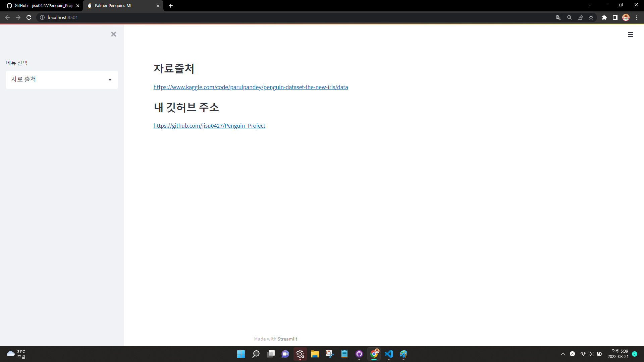This screenshot has height=362, width=644.
Task: Close the Palmer Penguins ML tab
Action: click(x=158, y=6)
